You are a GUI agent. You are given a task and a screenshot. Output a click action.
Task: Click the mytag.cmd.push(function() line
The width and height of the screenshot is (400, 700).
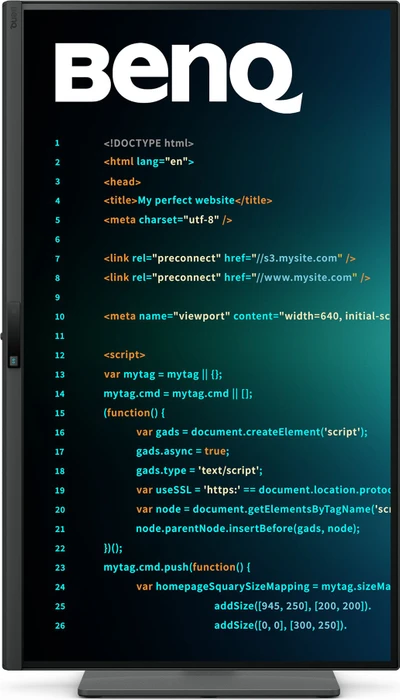click(177, 567)
